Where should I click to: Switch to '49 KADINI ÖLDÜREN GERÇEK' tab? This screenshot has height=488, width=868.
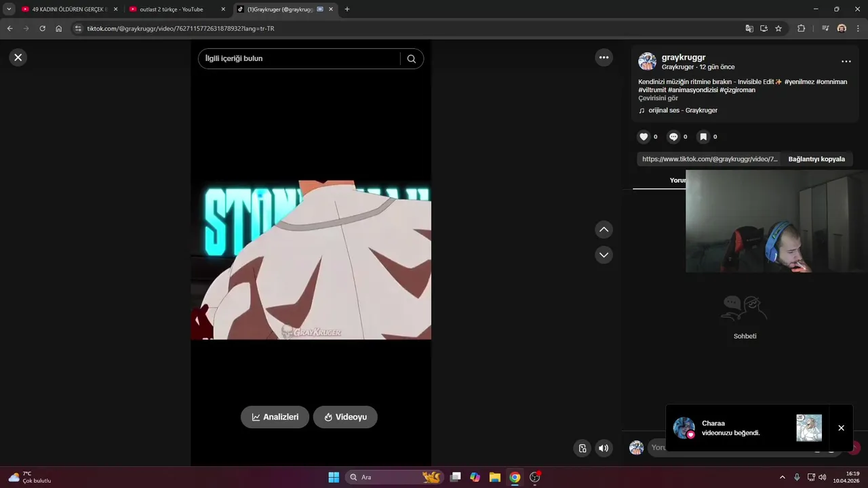click(69, 9)
